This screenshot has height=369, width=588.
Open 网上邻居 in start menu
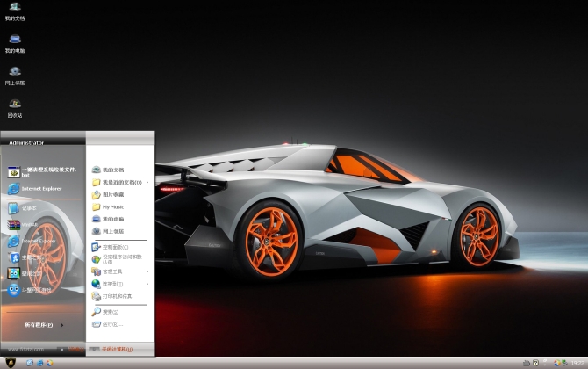tap(108, 231)
